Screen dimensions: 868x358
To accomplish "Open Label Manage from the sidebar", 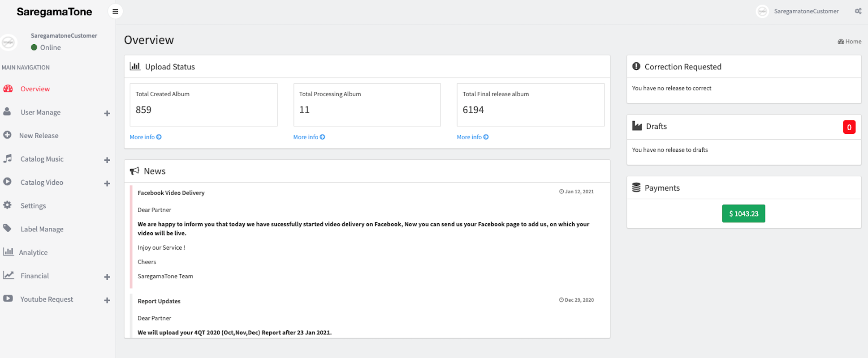I will point(42,229).
